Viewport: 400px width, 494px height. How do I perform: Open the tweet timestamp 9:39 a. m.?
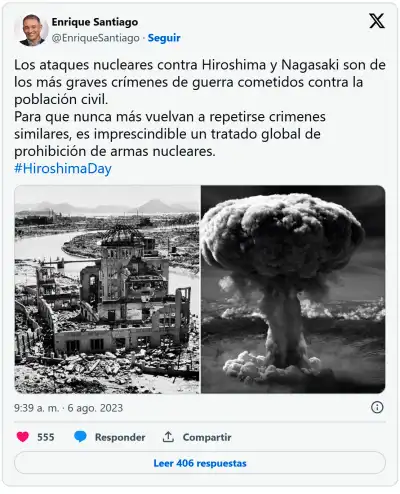click(36, 408)
